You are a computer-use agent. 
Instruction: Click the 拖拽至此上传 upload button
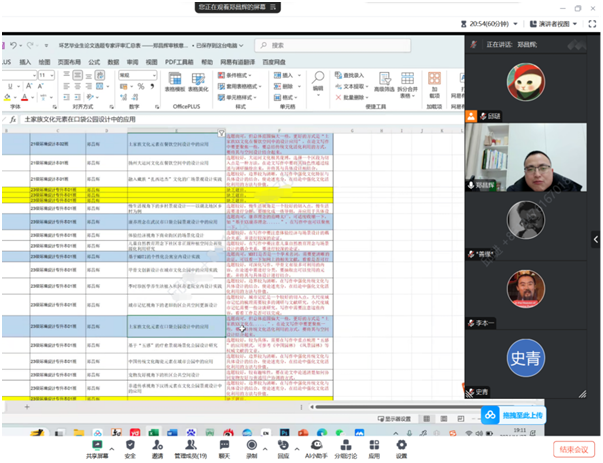tap(513, 415)
